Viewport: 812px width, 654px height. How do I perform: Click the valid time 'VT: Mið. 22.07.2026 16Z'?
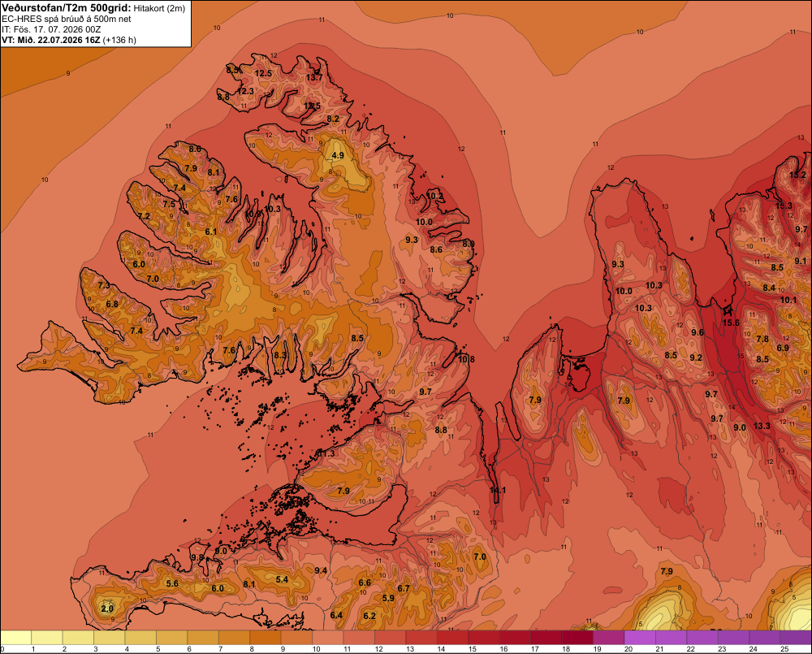pos(51,40)
